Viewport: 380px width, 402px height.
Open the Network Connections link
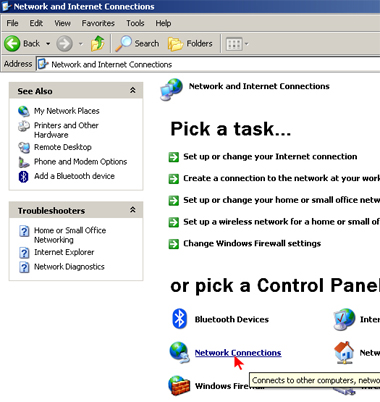pos(238,353)
